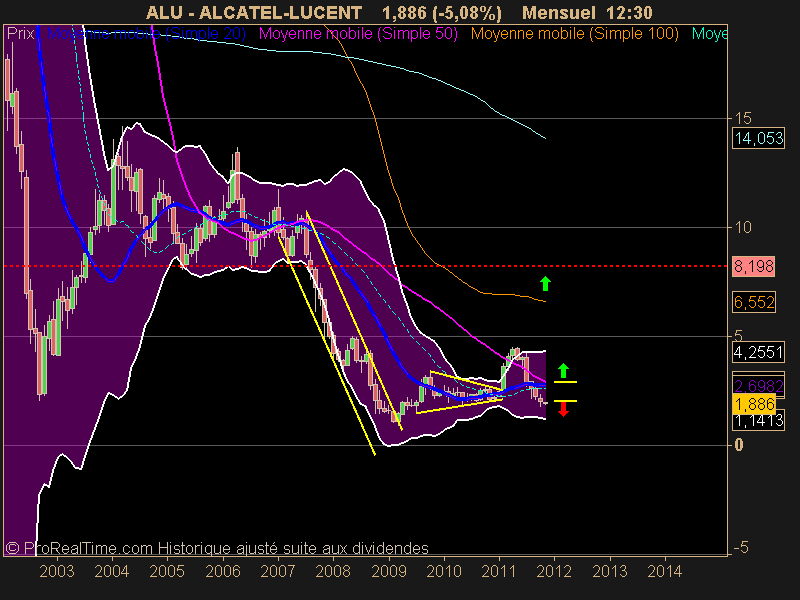Click year 2011 on time axis
800x600 pixels.
tap(499, 571)
